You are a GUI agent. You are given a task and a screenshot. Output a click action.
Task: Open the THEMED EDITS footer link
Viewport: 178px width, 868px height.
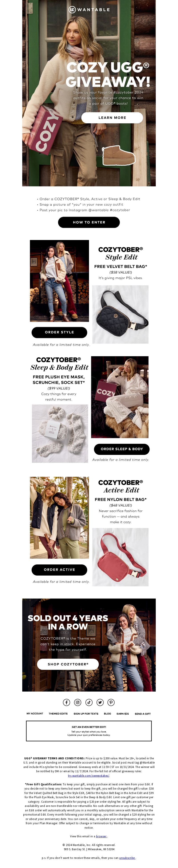58,714
